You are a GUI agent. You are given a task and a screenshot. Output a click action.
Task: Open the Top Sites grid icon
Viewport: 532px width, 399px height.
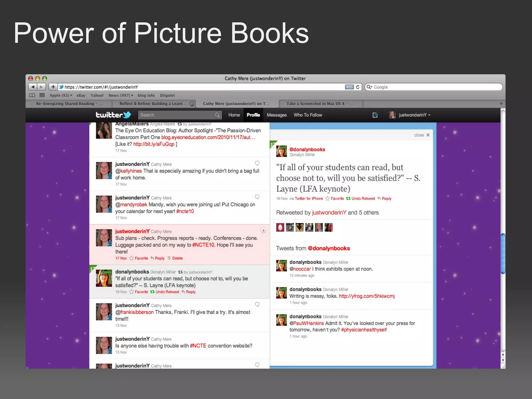42,95
